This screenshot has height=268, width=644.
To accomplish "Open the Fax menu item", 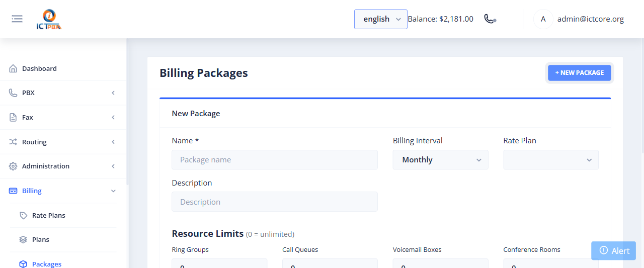I will tap(63, 117).
